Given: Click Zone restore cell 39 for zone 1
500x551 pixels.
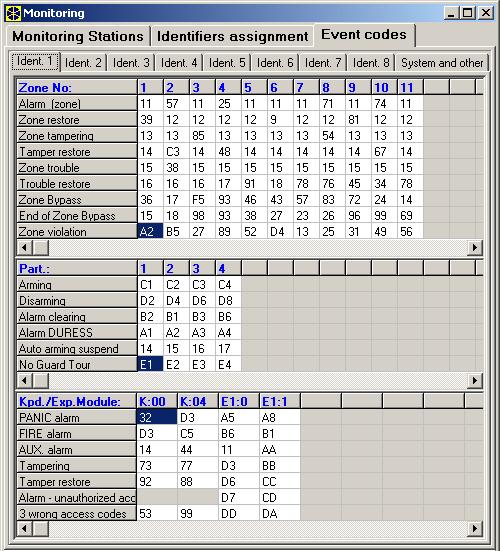Looking at the screenshot, I should point(150,119).
